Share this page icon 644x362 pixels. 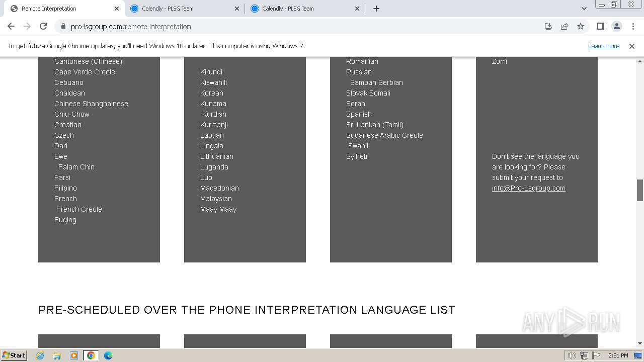pyautogui.click(x=565, y=26)
